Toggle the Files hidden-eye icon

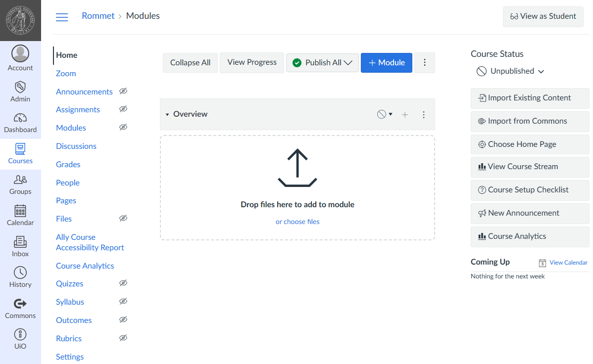123,218
